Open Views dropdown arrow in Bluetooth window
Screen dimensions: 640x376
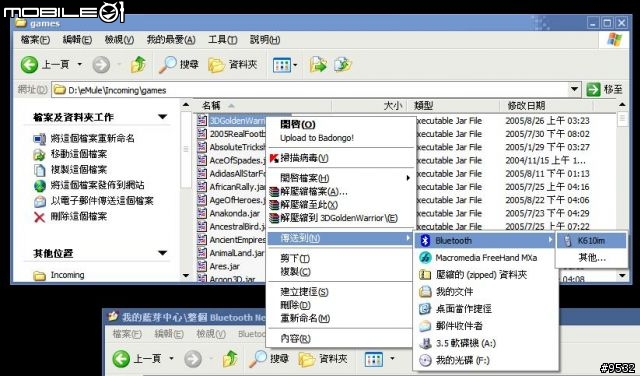point(392,359)
